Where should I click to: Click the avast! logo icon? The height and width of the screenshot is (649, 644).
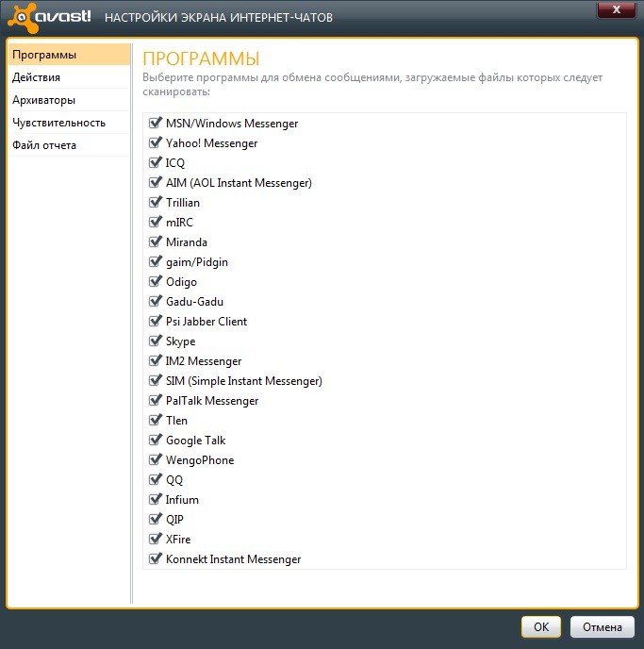[24, 18]
